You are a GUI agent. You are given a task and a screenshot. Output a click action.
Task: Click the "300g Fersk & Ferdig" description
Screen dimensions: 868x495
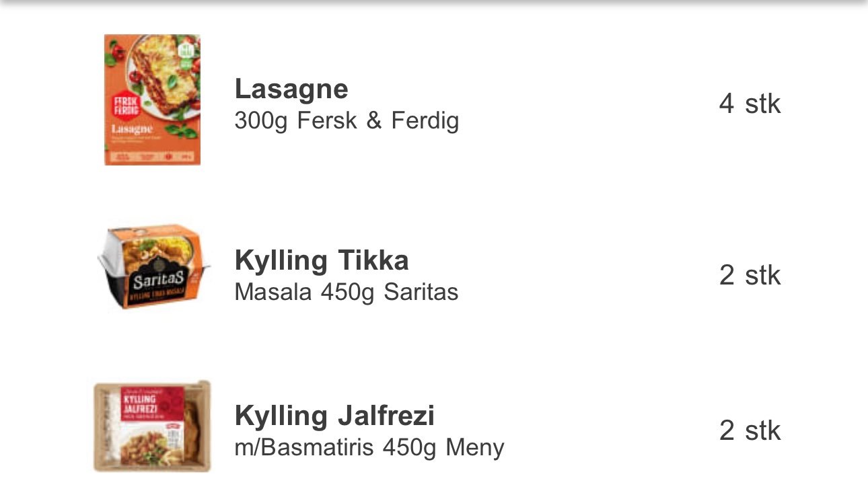tap(347, 121)
